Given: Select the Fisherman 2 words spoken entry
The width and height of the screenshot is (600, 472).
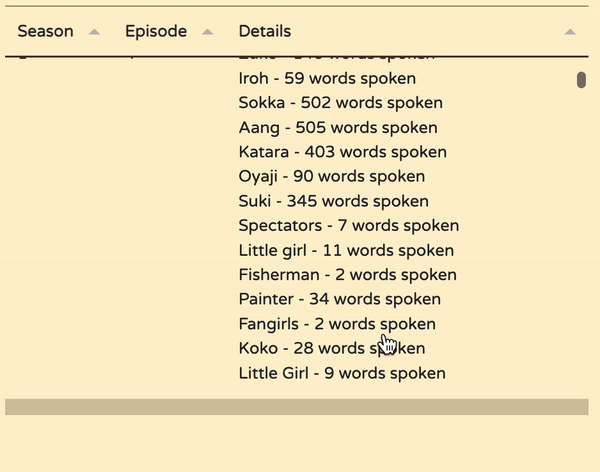Looking at the screenshot, I should (347, 275).
